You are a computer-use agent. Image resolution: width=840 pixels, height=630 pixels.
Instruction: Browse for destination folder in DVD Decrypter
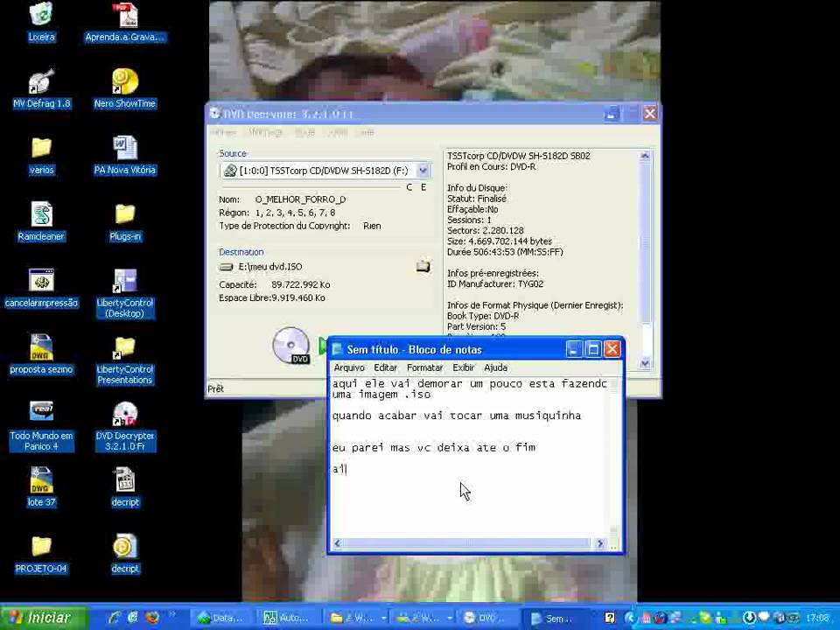423,266
